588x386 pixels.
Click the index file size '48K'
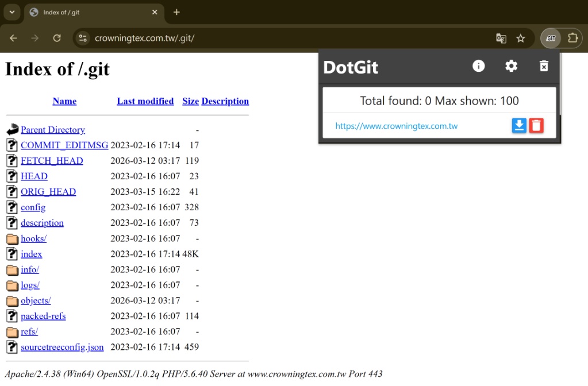190,254
